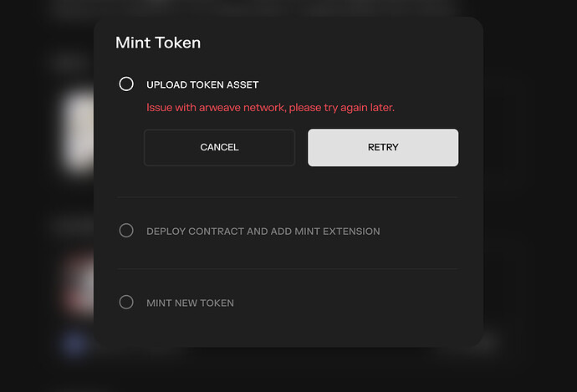Image resolution: width=577 pixels, height=392 pixels.
Task: Click the Mint New Token step circle
Action: (126, 303)
